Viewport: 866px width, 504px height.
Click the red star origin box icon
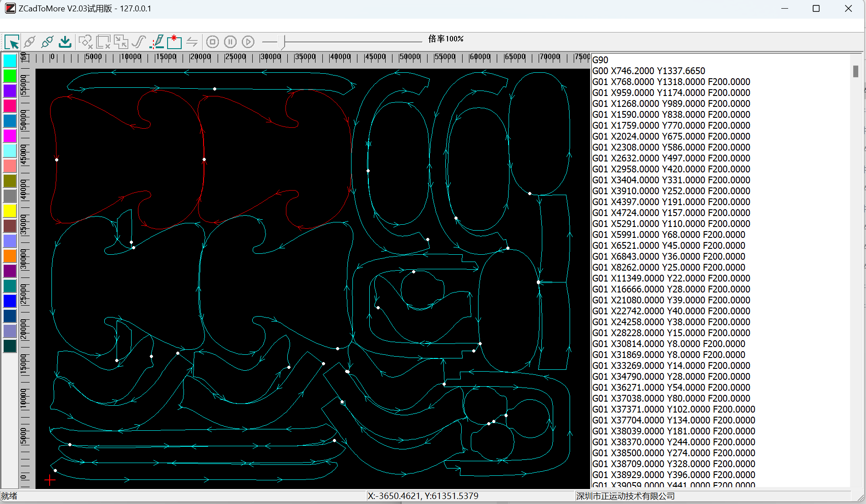(x=174, y=42)
